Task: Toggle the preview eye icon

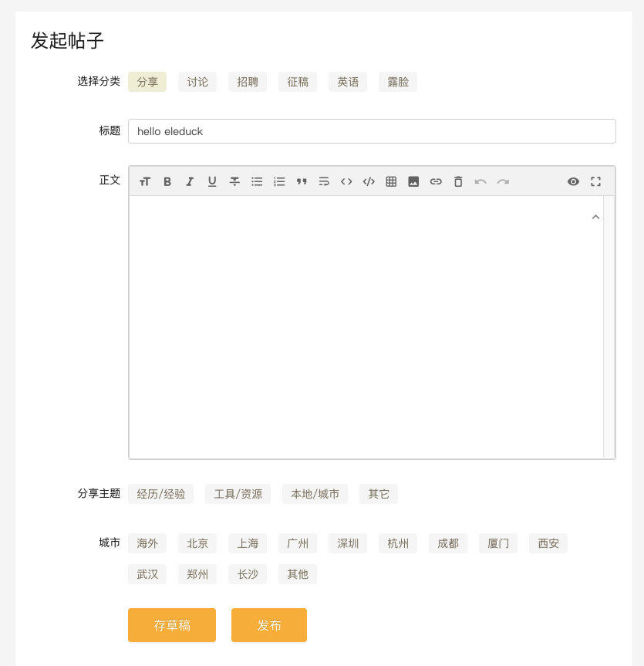Action: point(573,182)
